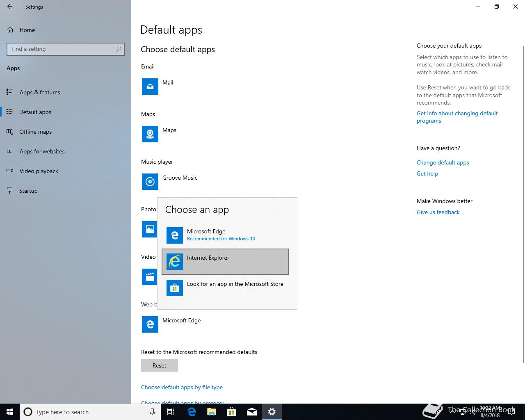Select Internet Explorer as the browser
Image resolution: width=525 pixels, height=420 pixels.
[x=225, y=262]
